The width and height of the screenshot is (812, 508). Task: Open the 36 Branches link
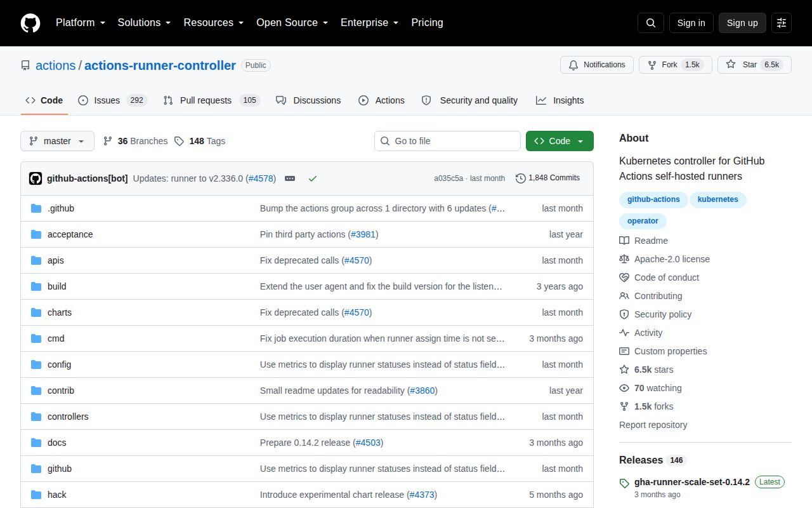136,141
